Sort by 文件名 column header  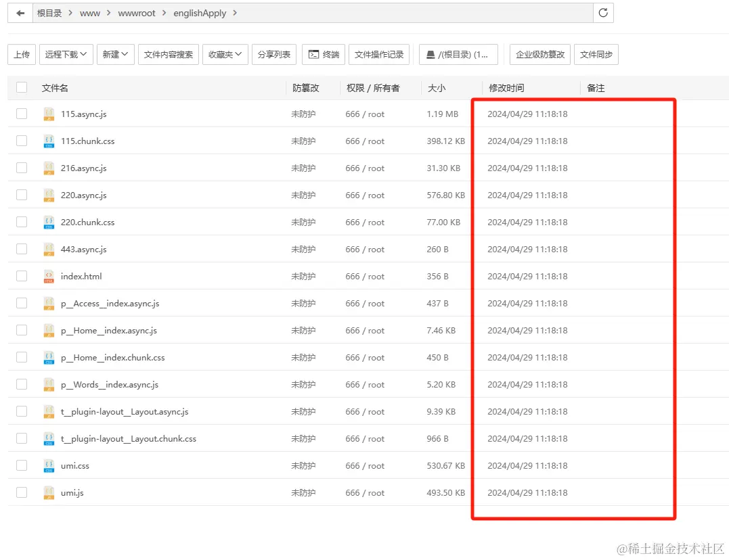55,88
